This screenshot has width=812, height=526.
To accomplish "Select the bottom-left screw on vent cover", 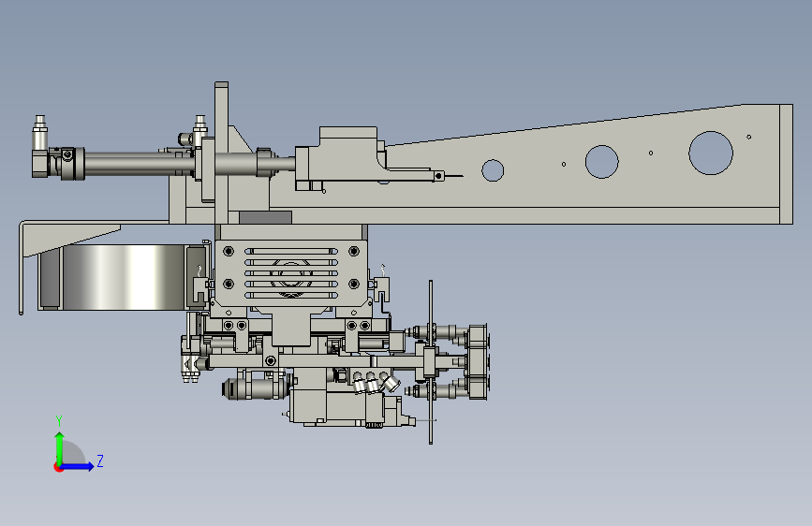I will 229,284.
